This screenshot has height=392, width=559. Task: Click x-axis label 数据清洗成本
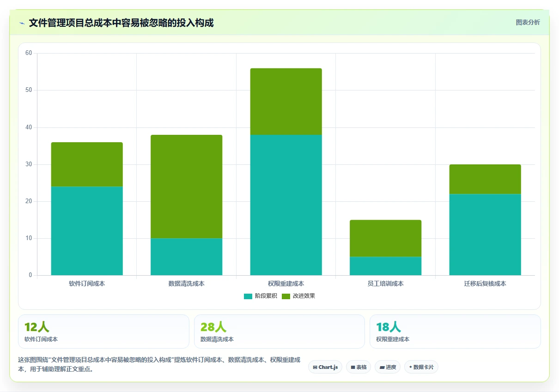187,283
